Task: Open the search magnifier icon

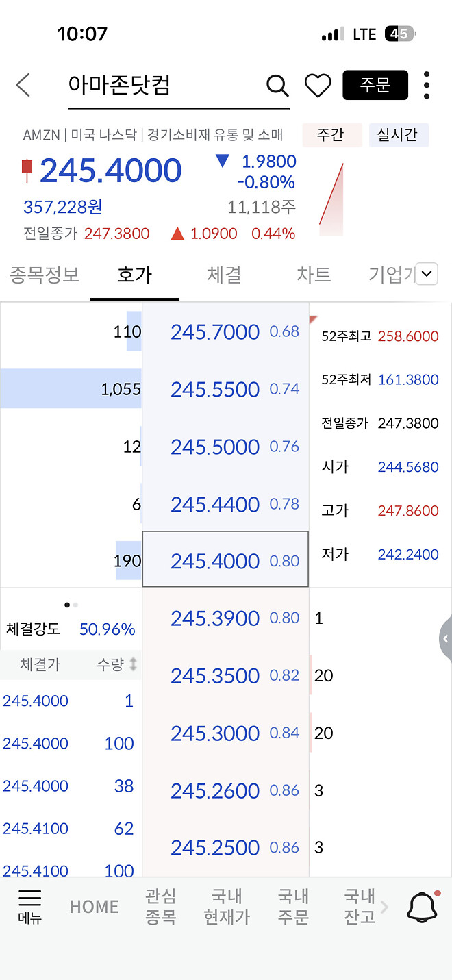Action: 277,86
